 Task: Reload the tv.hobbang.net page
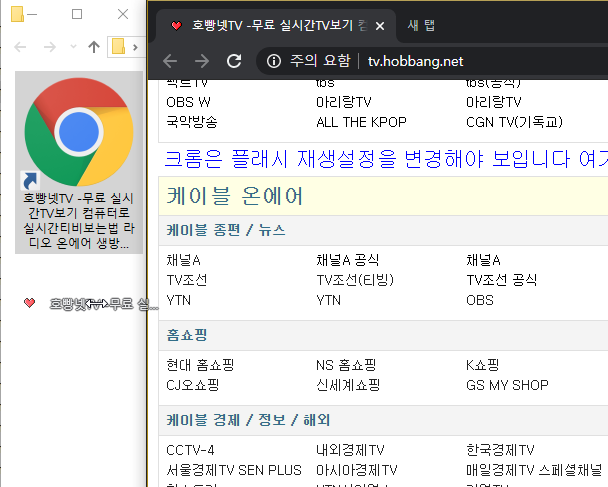coord(234,61)
